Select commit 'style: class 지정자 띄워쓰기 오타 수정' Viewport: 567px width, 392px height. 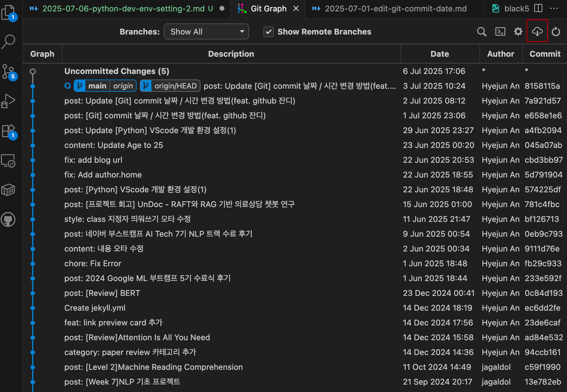coord(295,219)
